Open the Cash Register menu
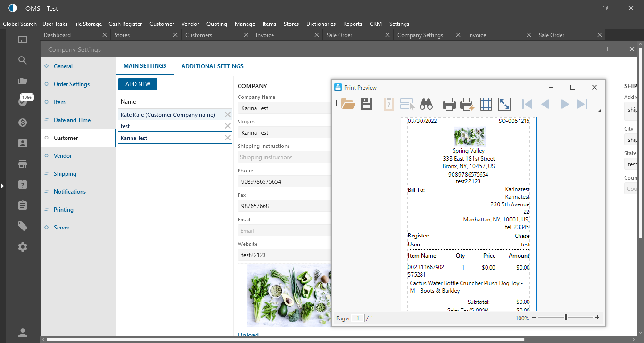 (x=125, y=24)
